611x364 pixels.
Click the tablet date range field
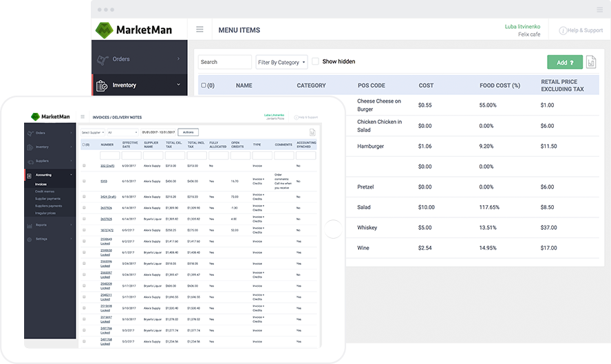158,133
